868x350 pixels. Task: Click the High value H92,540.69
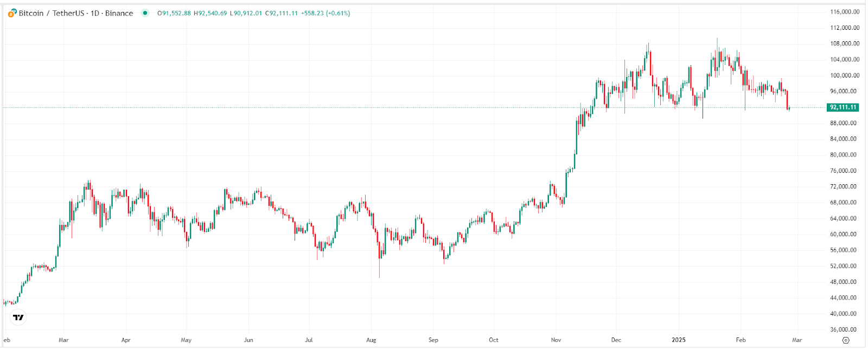click(210, 13)
